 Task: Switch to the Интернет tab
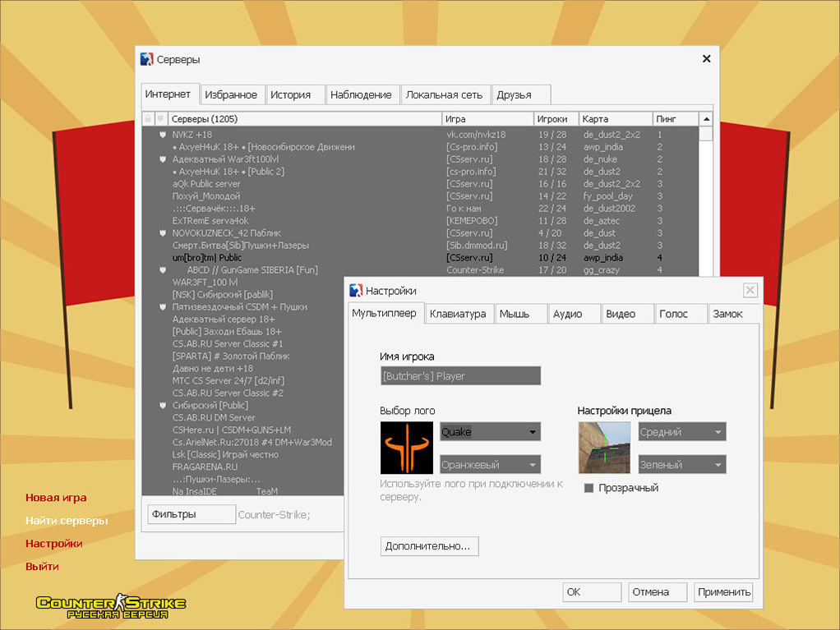point(170,94)
